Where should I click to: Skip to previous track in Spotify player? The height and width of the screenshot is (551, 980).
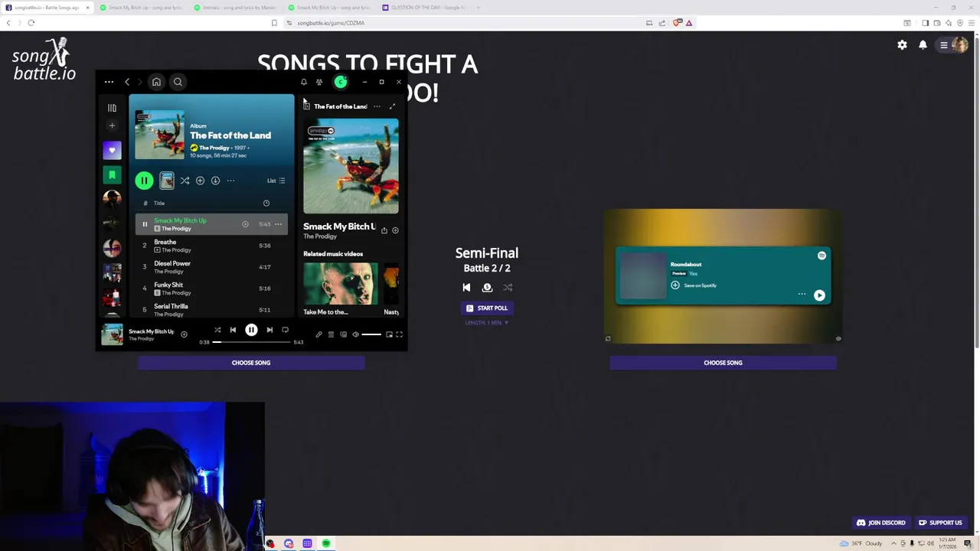pos(233,330)
